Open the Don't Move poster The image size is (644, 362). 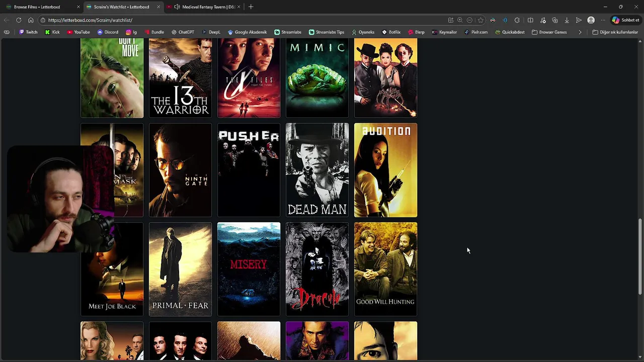coord(112,78)
